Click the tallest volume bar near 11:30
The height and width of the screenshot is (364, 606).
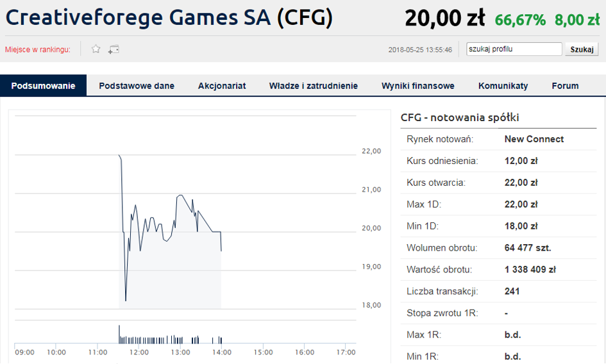[119, 335]
